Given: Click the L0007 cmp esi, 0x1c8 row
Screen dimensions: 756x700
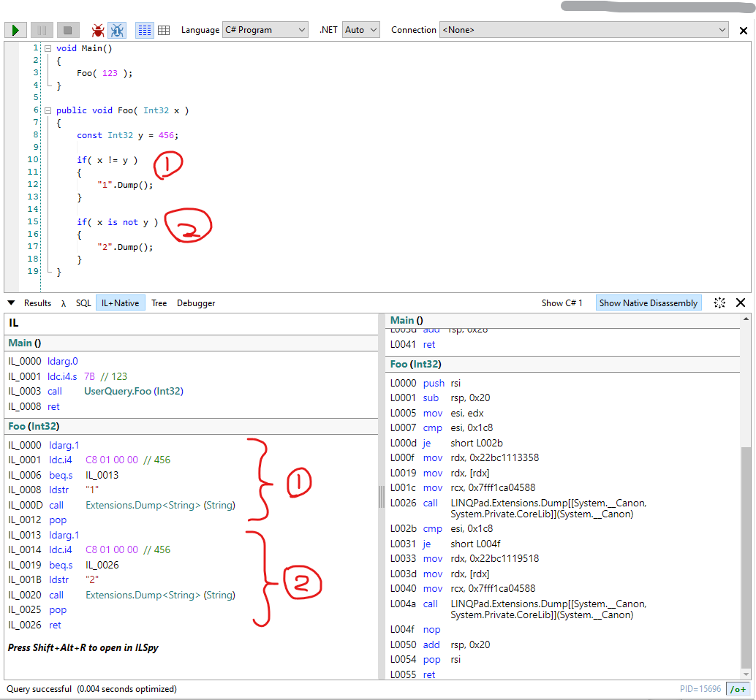Looking at the screenshot, I should (x=442, y=427).
